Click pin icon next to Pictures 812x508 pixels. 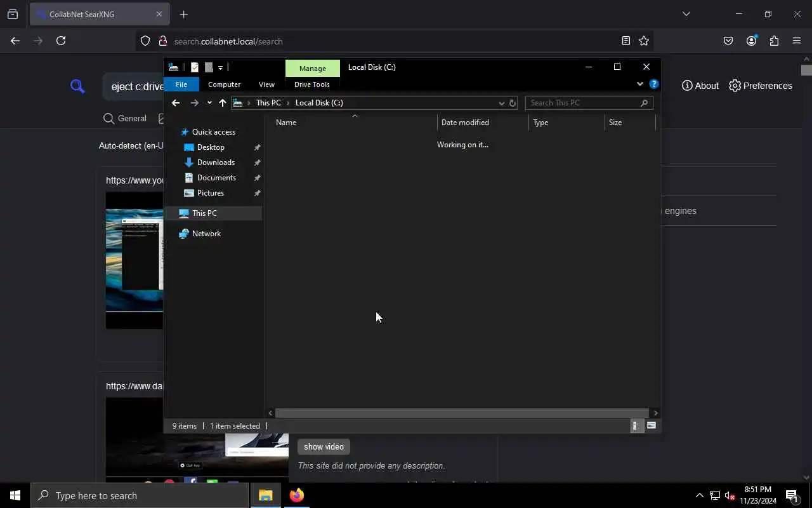pyautogui.click(x=257, y=193)
